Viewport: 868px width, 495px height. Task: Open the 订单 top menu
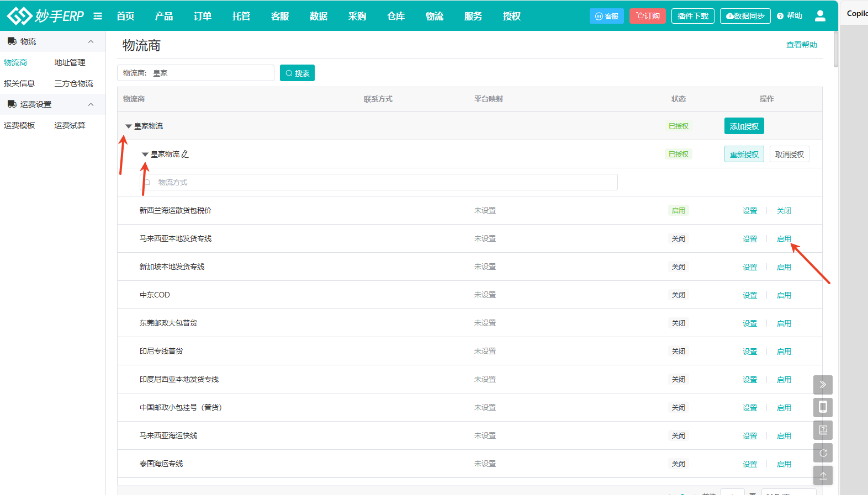203,16
